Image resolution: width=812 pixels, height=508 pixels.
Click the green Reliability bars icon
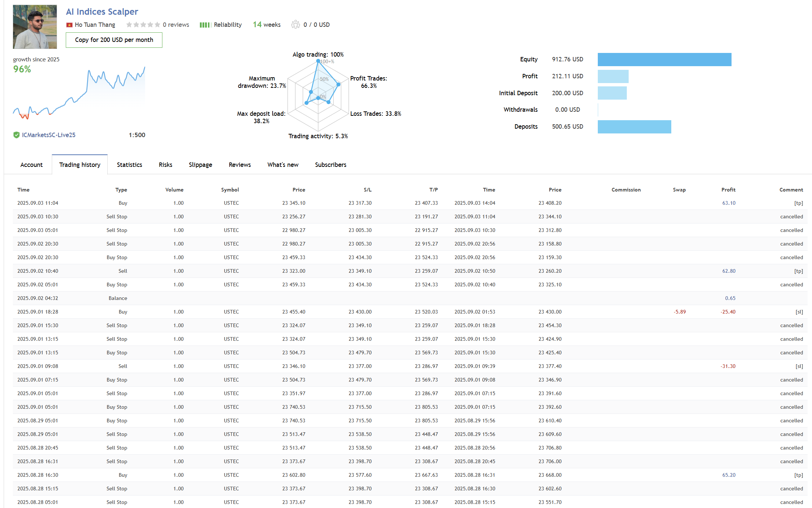point(205,25)
